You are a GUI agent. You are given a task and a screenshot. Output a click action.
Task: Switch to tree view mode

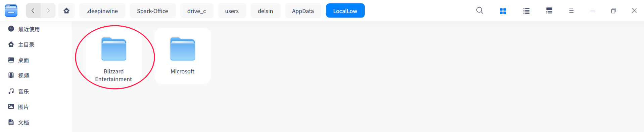(x=549, y=11)
